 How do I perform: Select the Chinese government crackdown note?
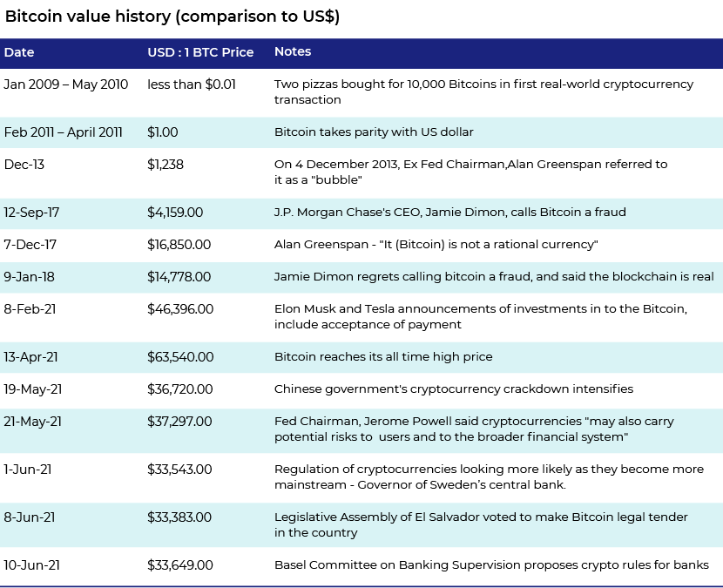(x=454, y=389)
